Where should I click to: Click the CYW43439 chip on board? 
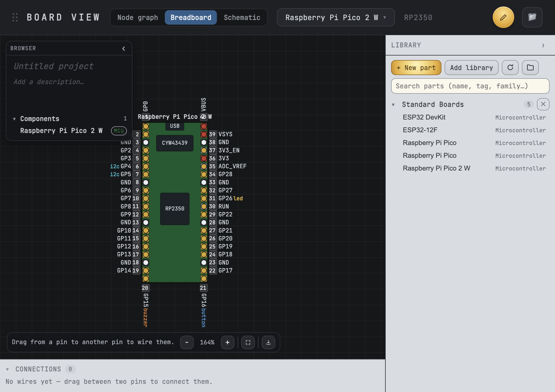click(x=175, y=143)
